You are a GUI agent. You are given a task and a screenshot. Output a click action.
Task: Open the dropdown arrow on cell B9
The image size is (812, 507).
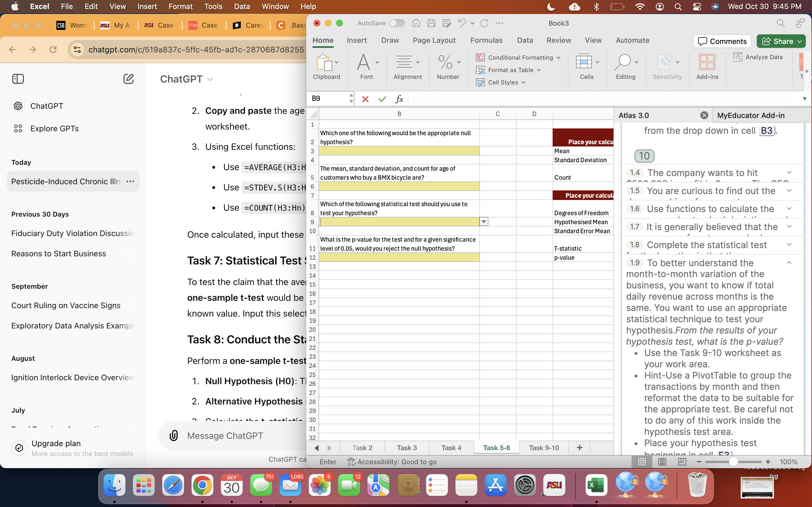coord(484,222)
